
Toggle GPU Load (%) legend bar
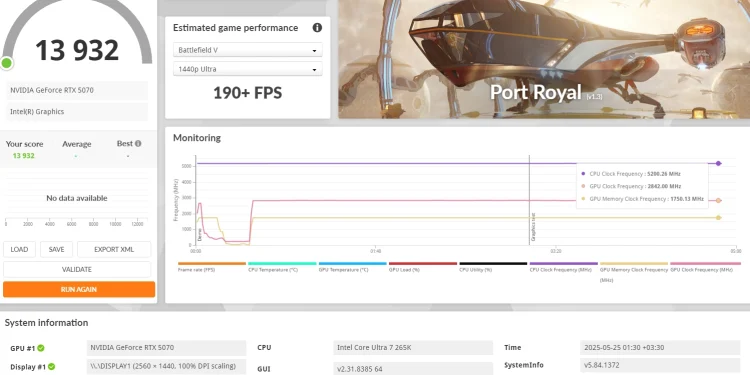423,266
